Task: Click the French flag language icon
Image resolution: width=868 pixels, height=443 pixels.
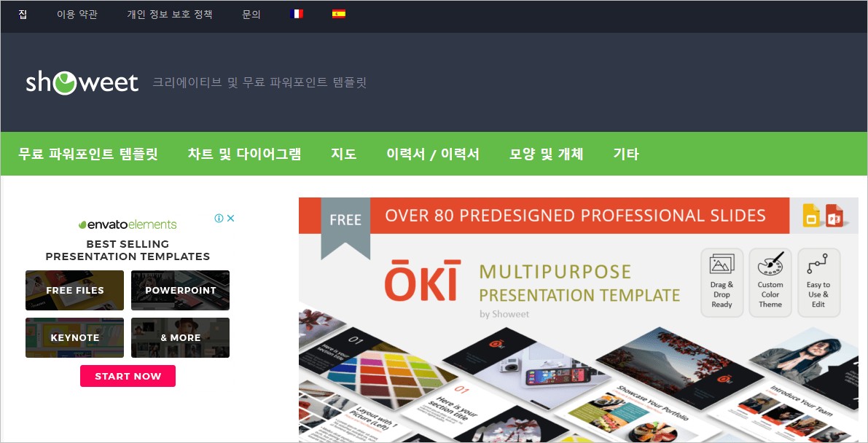Action: click(297, 14)
